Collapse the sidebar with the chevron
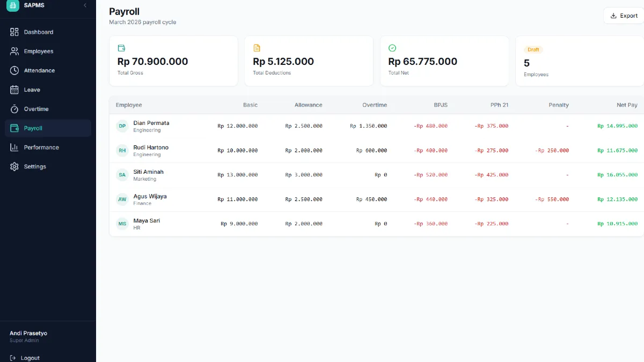The image size is (644, 362). pos(85,5)
